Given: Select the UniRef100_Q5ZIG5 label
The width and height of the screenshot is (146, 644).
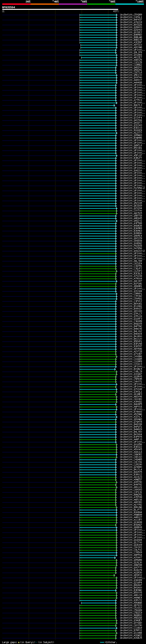Looking at the screenshot, I should (x=131, y=203).
